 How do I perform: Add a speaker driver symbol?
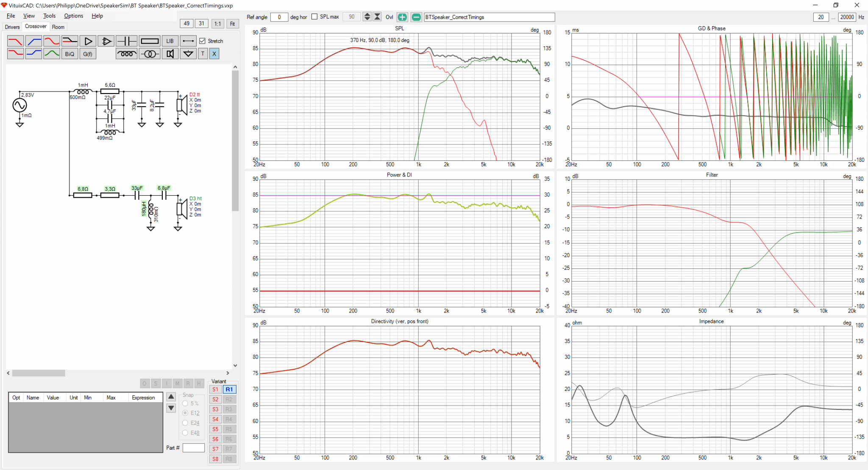[x=170, y=54]
